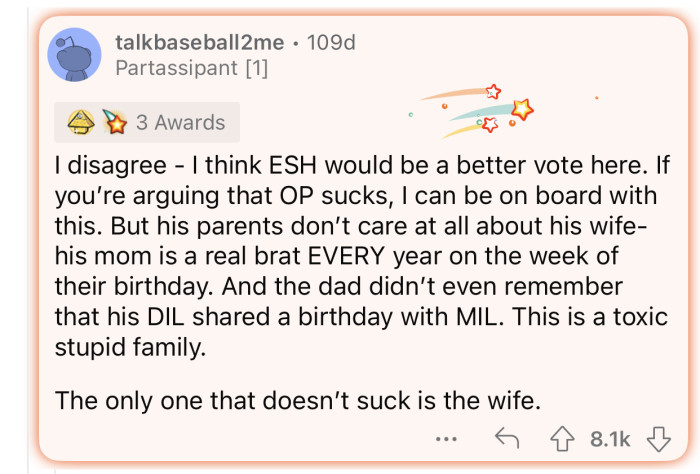Downvote the comment by talkbaseball2me

657,438
